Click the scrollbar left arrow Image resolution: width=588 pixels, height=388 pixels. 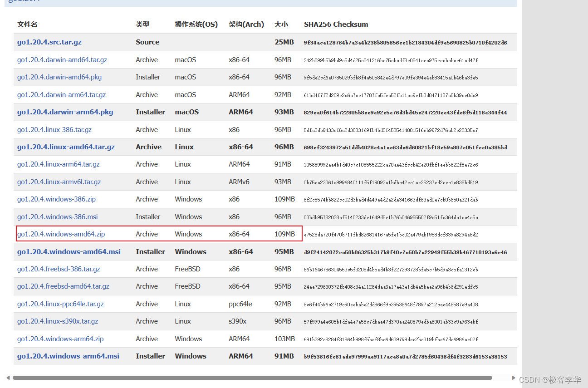coord(8,378)
